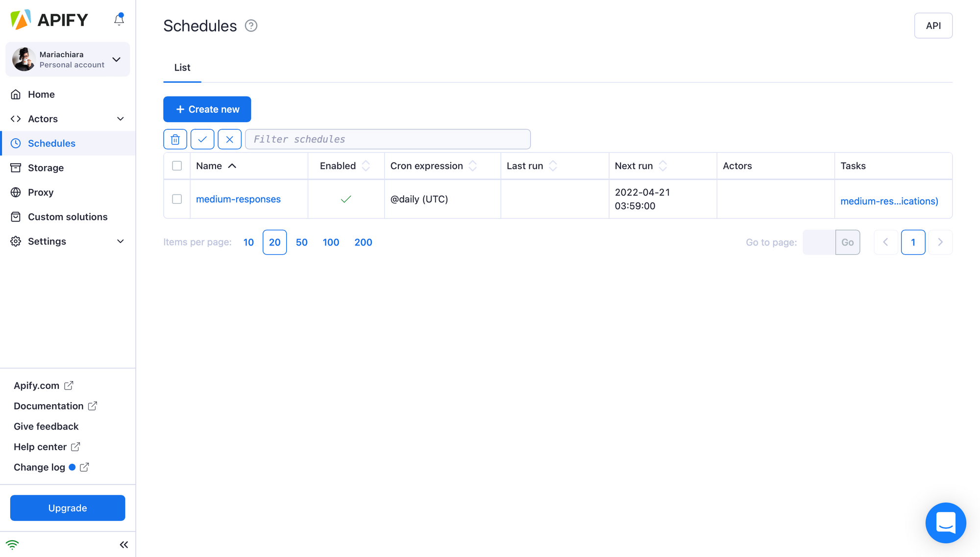This screenshot has height=557, width=980.
Task: Click the Create new button
Action: (207, 109)
